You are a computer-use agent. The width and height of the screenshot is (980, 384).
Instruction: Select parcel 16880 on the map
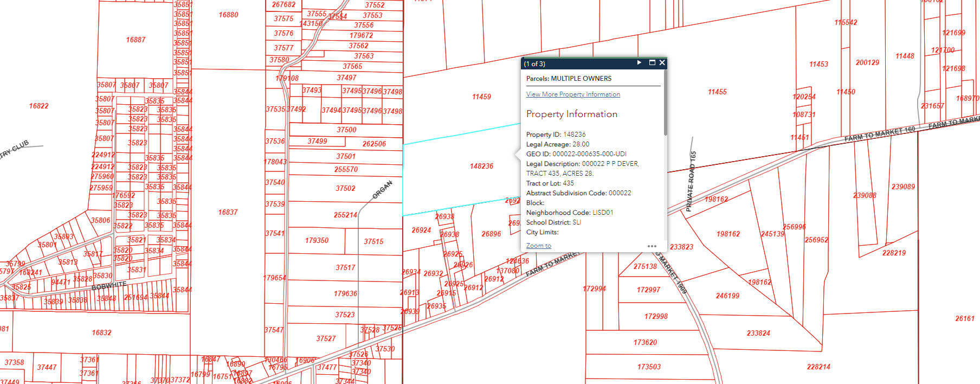[228, 15]
